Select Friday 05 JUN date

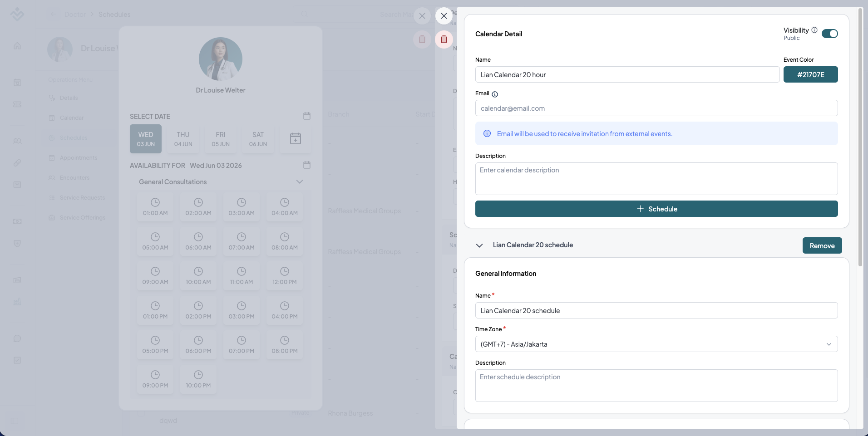point(221,139)
